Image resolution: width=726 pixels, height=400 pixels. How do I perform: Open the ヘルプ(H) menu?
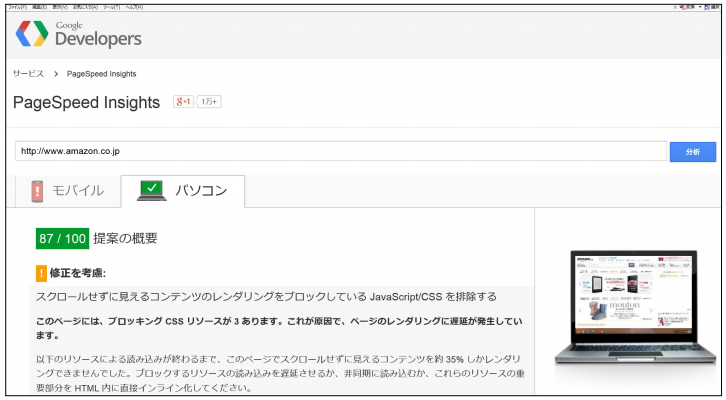click(134, 7)
